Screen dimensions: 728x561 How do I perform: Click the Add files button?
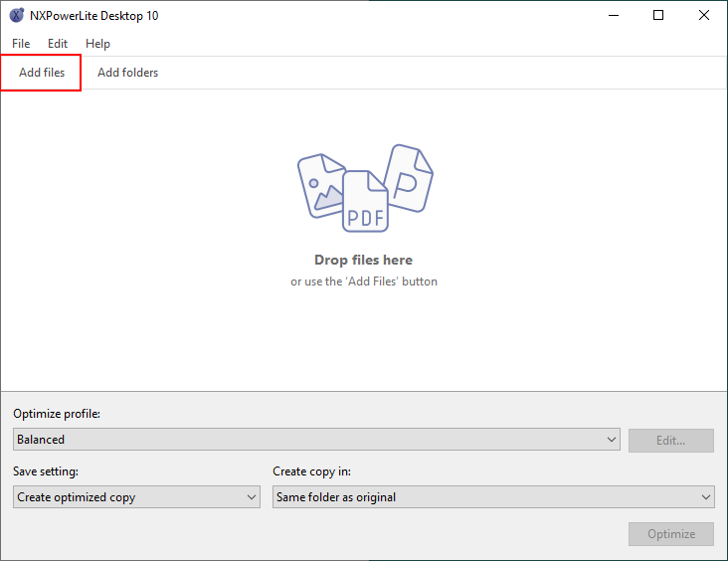pos(42,73)
